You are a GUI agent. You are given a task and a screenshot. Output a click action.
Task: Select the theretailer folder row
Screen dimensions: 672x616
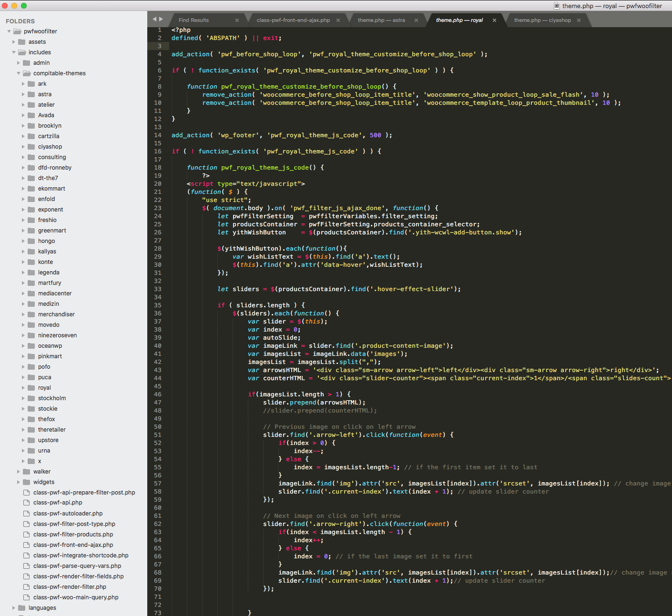coord(73,430)
